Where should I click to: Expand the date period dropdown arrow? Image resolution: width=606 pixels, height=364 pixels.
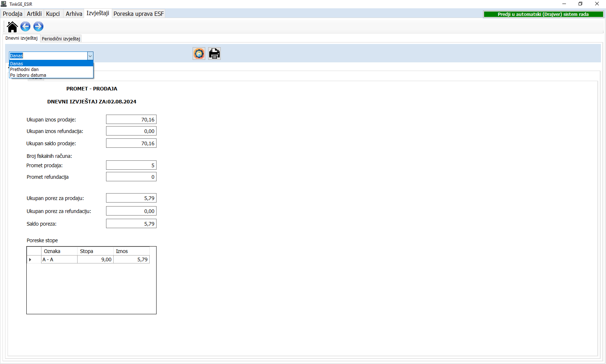point(90,56)
